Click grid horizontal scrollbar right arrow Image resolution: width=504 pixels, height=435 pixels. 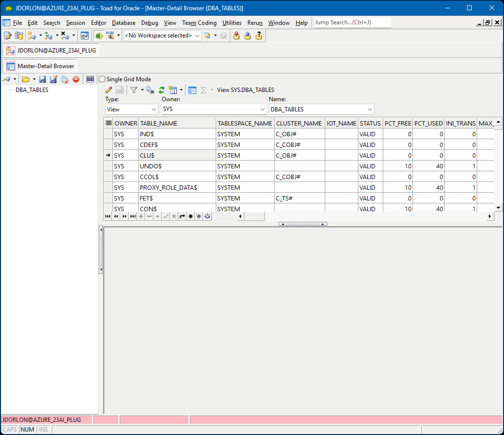point(489,216)
